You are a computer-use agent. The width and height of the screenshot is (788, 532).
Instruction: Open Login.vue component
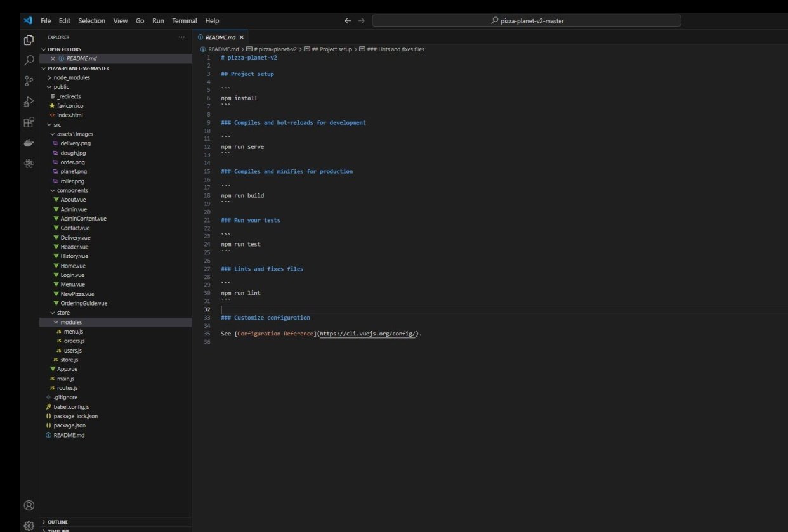click(115, 275)
